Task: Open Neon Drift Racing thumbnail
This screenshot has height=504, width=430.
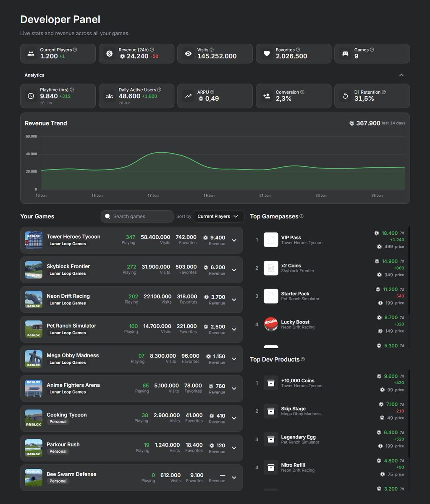Action: (x=34, y=300)
